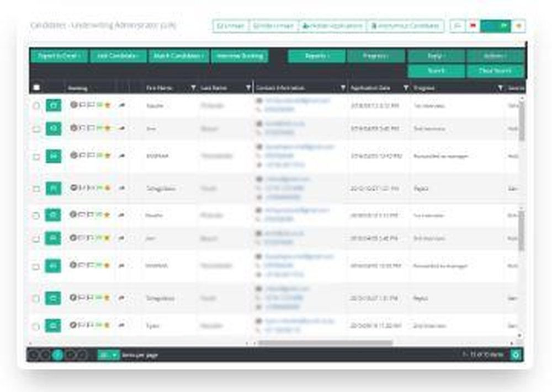Click the share arrow icon in Tyler row
This screenshot has height=392, width=552.
121,325
